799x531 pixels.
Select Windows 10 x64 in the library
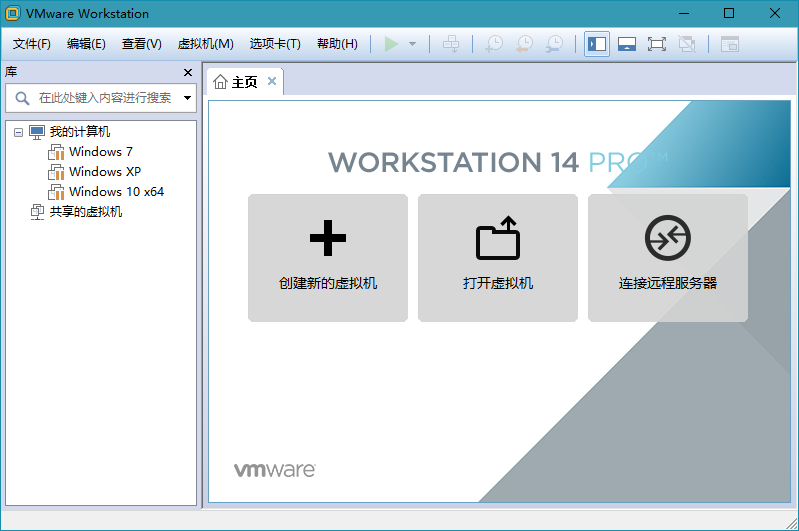coord(116,192)
